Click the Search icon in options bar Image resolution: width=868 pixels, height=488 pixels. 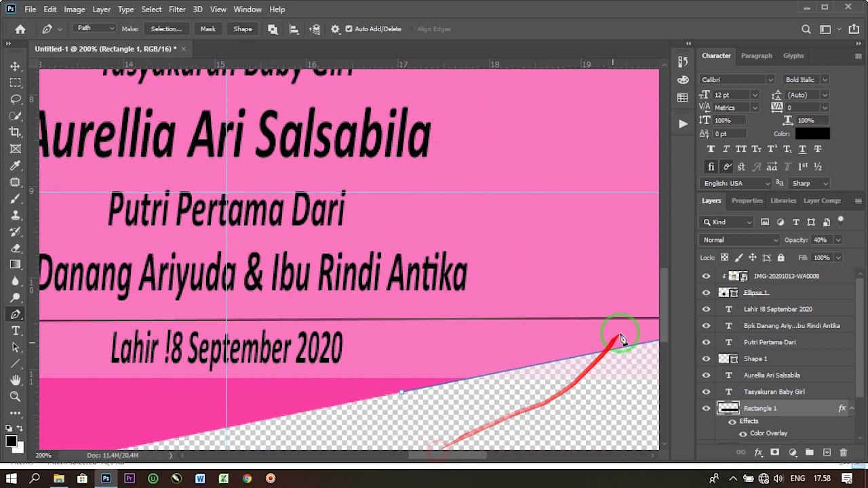click(x=806, y=29)
